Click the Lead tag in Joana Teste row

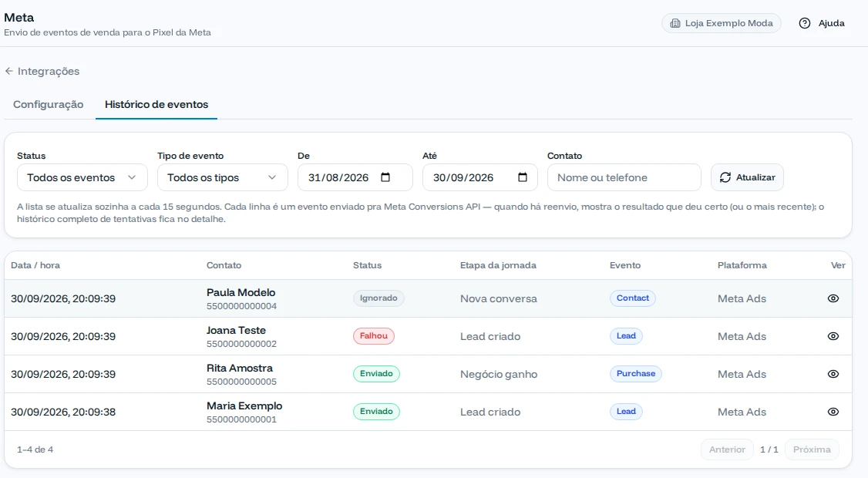(626, 335)
